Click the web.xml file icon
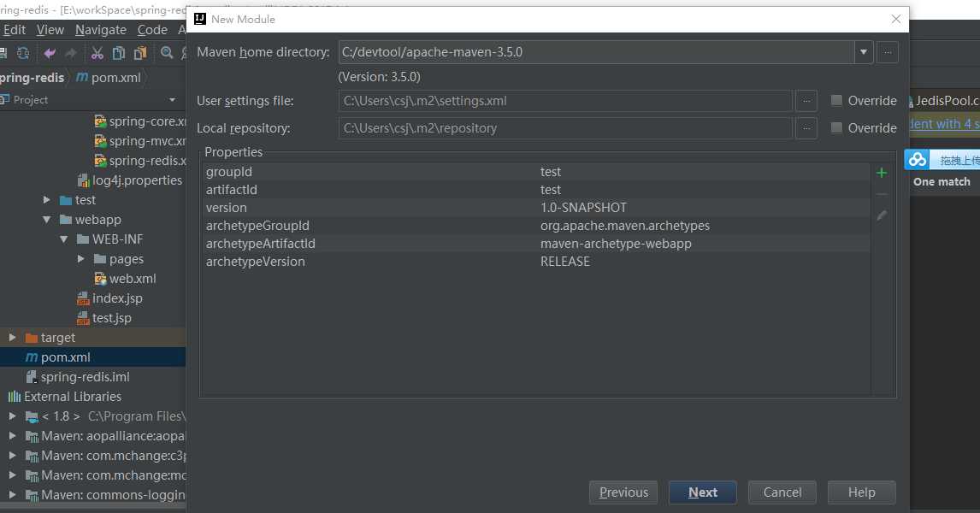The height and width of the screenshot is (513, 980). (100, 279)
